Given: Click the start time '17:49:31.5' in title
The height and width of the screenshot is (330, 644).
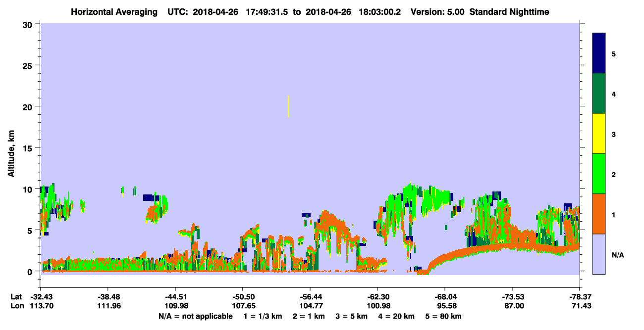Looking at the screenshot, I should click(268, 12).
